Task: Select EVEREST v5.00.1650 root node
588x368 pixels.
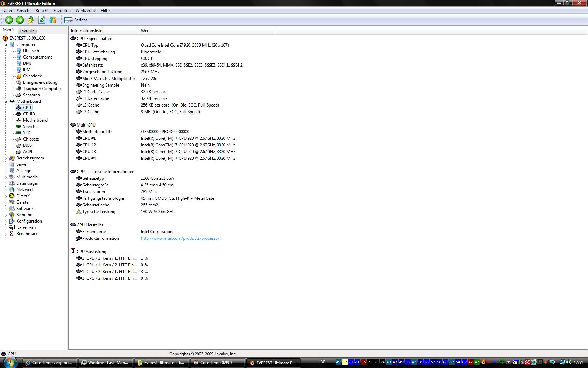Action: point(27,38)
